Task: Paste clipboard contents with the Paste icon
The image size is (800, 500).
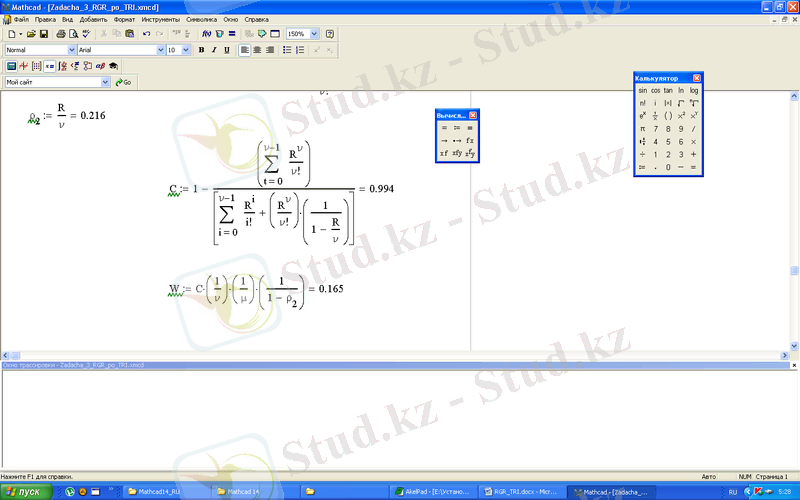Action: (x=130, y=34)
